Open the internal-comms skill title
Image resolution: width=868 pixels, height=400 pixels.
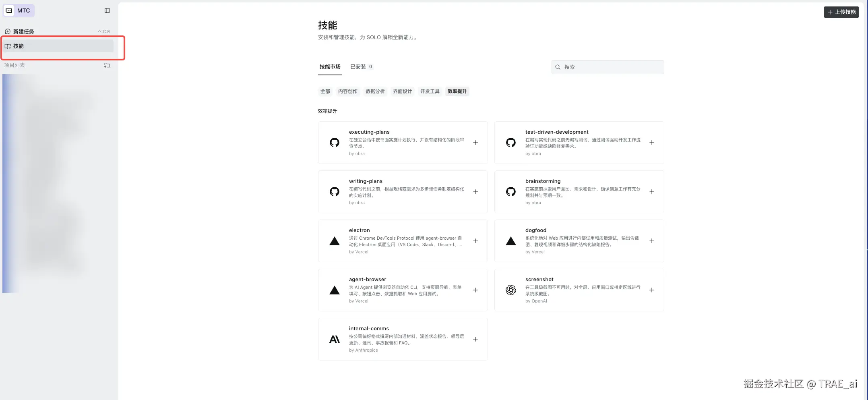tap(369, 329)
